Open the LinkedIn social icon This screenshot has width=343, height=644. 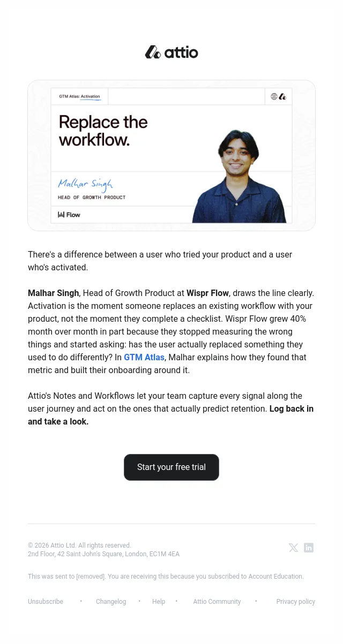(309, 548)
